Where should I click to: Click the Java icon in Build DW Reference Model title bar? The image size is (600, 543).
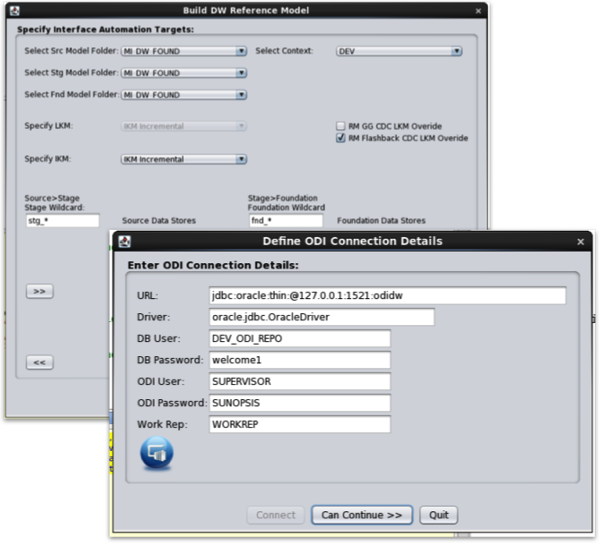pyautogui.click(x=15, y=11)
